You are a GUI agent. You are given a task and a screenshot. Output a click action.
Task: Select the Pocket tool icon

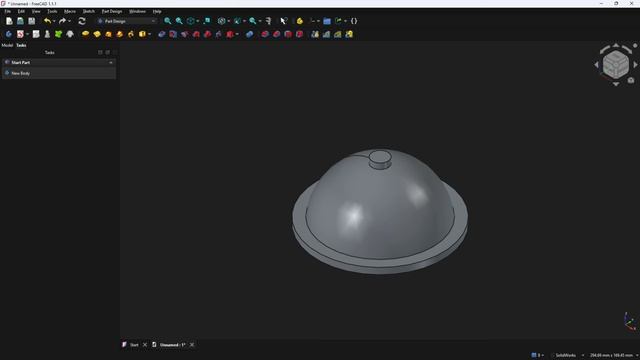(162, 34)
